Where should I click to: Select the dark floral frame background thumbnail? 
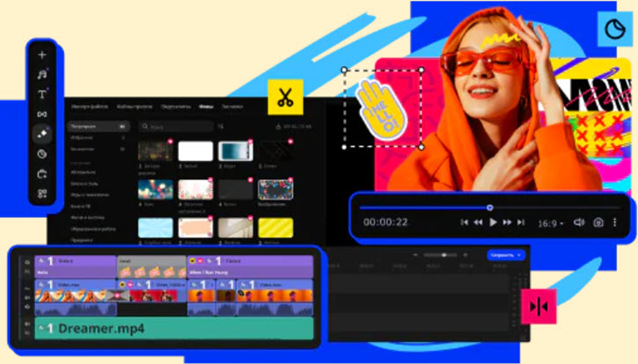pyautogui.click(x=275, y=190)
